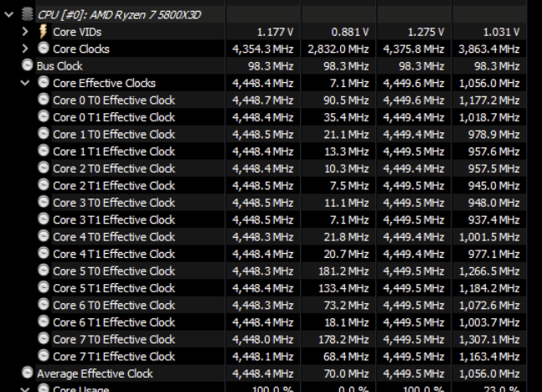Screen dimensions: 542x392
Task: Click the Core 4 T0 Effective Clock icon
Action: tap(44, 236)
